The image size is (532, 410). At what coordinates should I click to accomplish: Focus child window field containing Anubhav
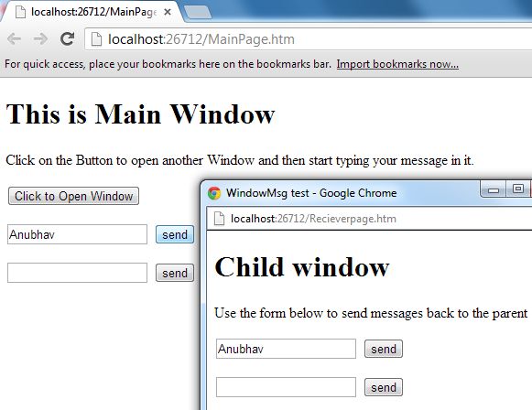[x=286, y=349]
